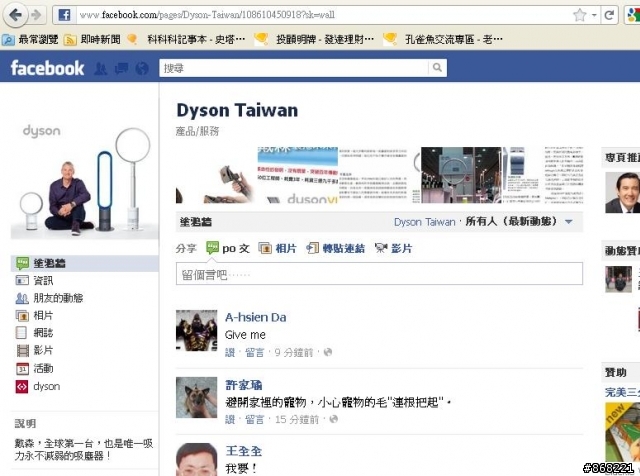The height and width of the screenshot is (476, 640).
Task: Open the address bar history dropdown arrow
Action: pos(594,16)
